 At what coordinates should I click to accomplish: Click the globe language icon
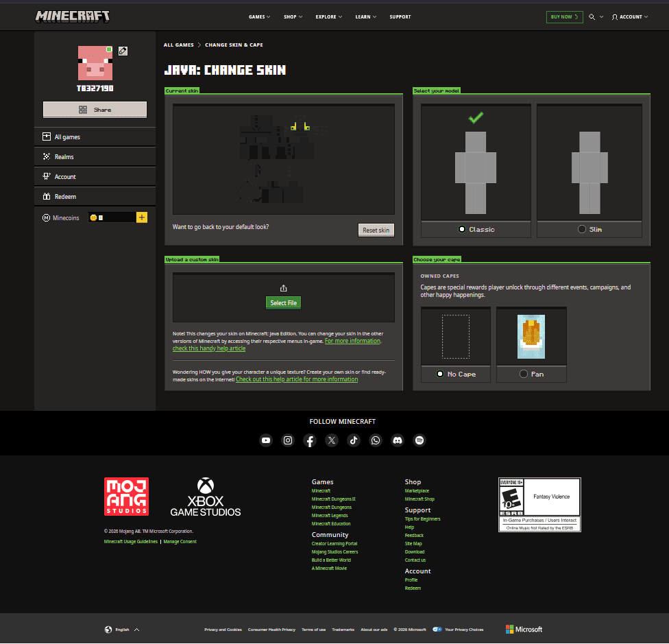(x=108, y=630)
